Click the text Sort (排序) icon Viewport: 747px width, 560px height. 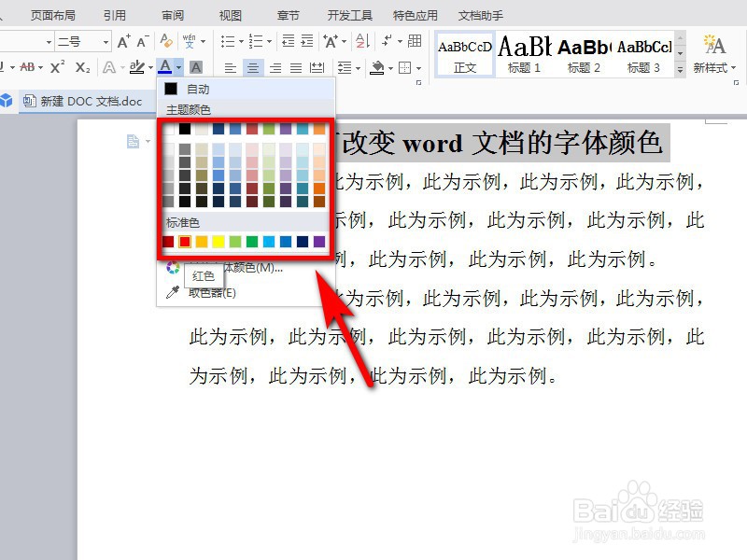(x=359, y=41)
